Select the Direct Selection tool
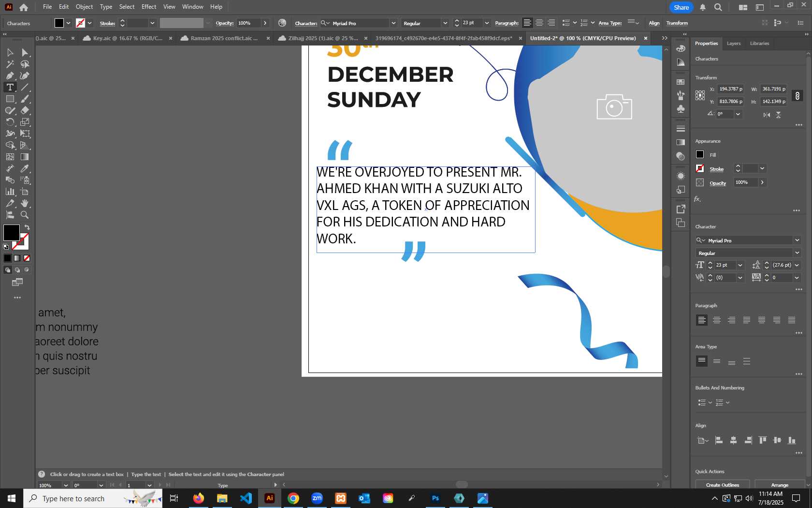This screenshot has height=508, width=812. pos(25,52)
